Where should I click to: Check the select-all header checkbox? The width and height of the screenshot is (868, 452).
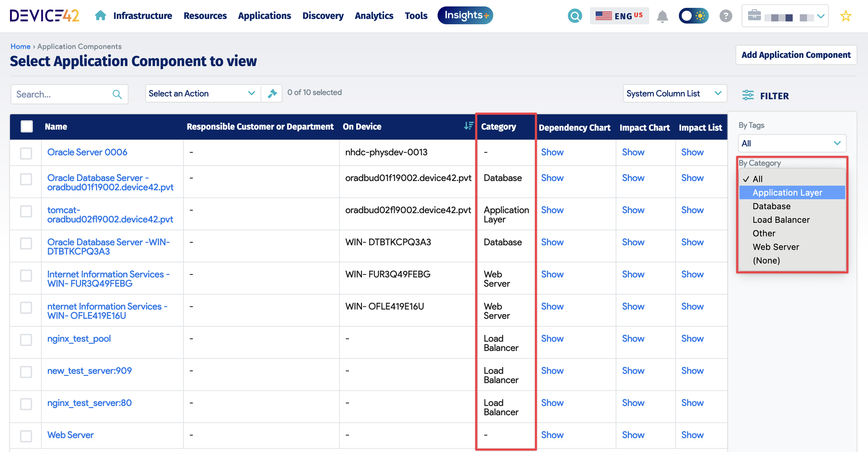[27, 126]
